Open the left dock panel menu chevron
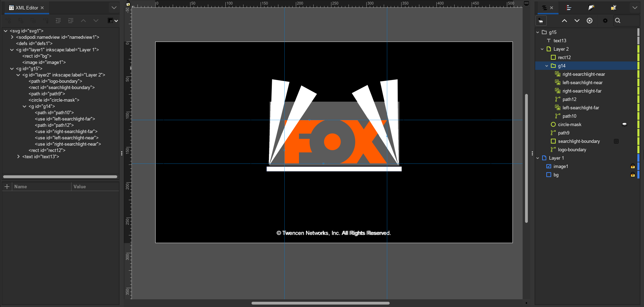 point(114,8)
